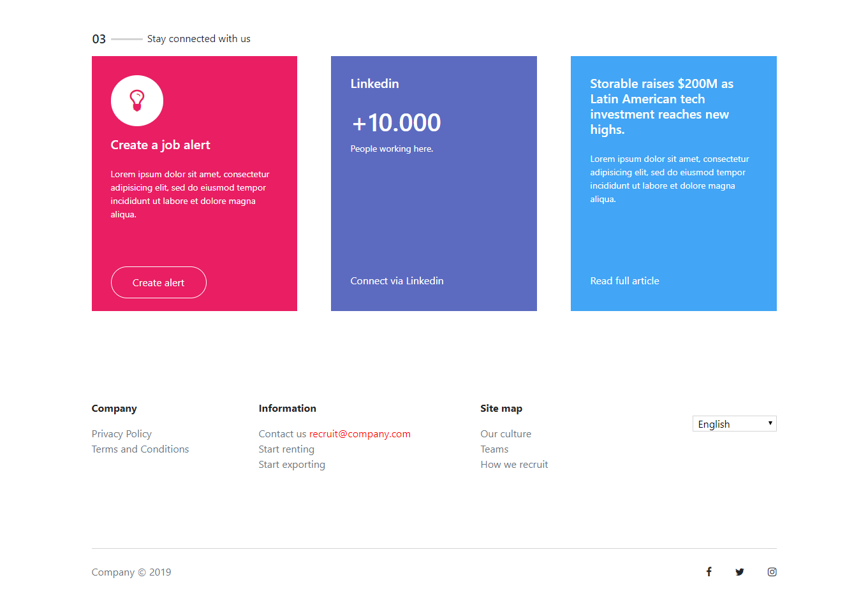Open Terms and Conditions
Screen dimensions: 868x610
click(140, 449)
